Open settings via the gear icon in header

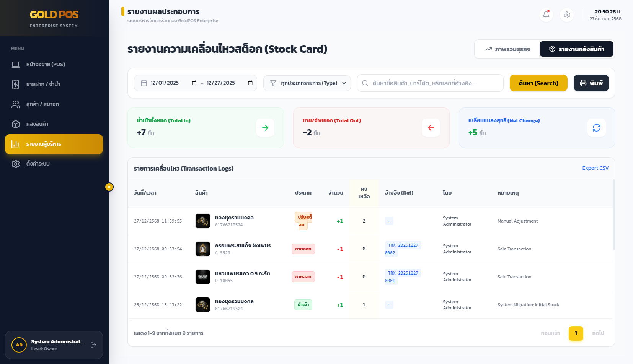click(x=567, y=15)
